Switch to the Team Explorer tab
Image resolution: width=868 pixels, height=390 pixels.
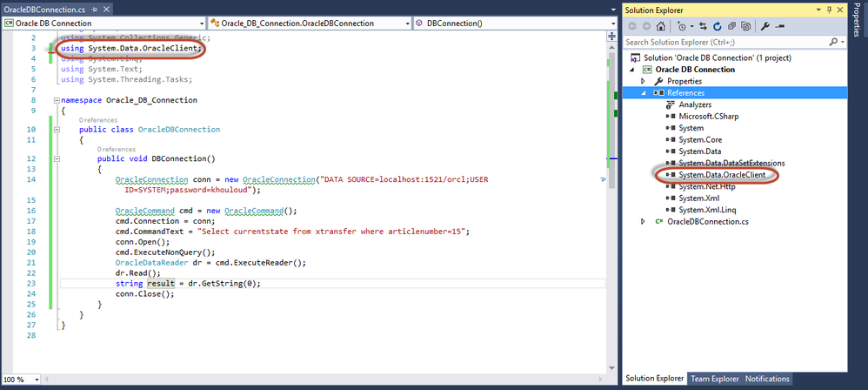click(714, 379)
